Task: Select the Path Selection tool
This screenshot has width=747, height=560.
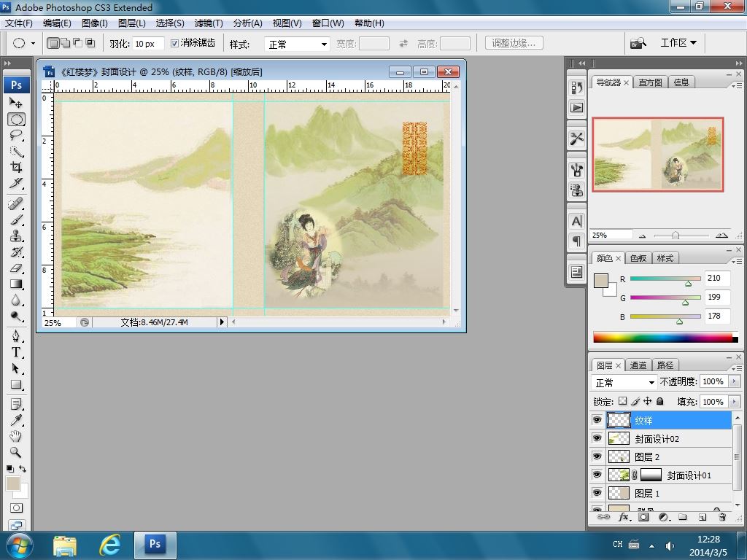Action: coord(16,368)
